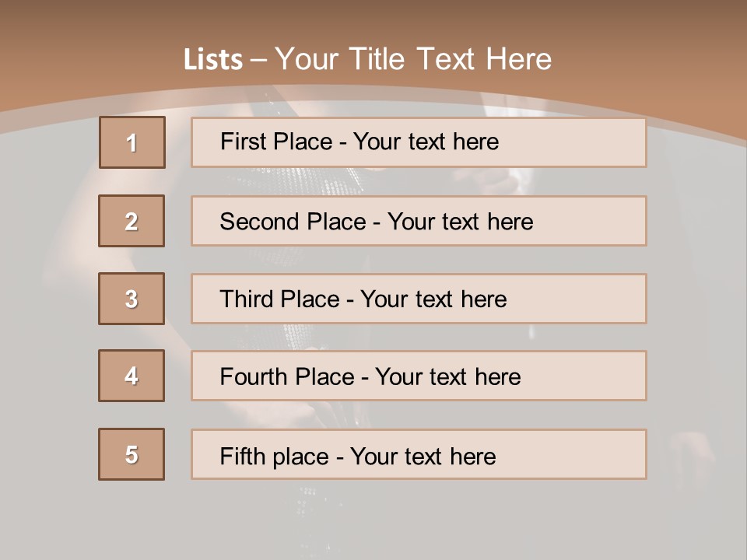Image resolution: width=747 pixels, height=560 pixels.
Task: Select the Third Place text bar
Action: 419,299
